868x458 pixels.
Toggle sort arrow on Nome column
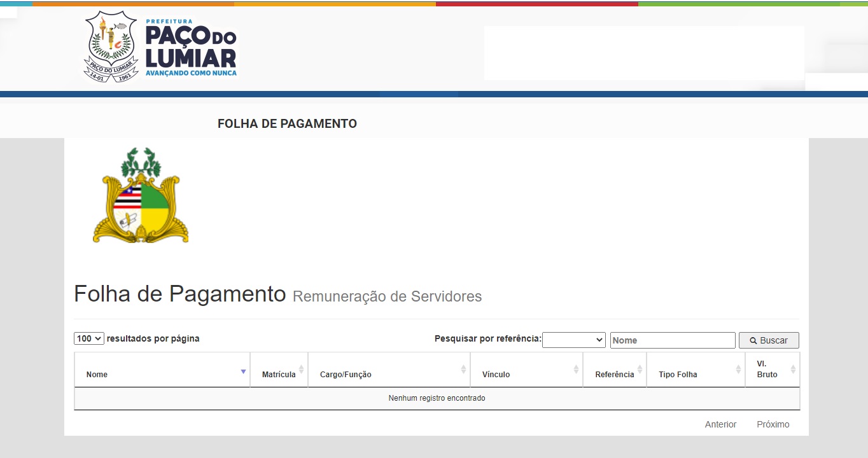click(x=243, y=371)
